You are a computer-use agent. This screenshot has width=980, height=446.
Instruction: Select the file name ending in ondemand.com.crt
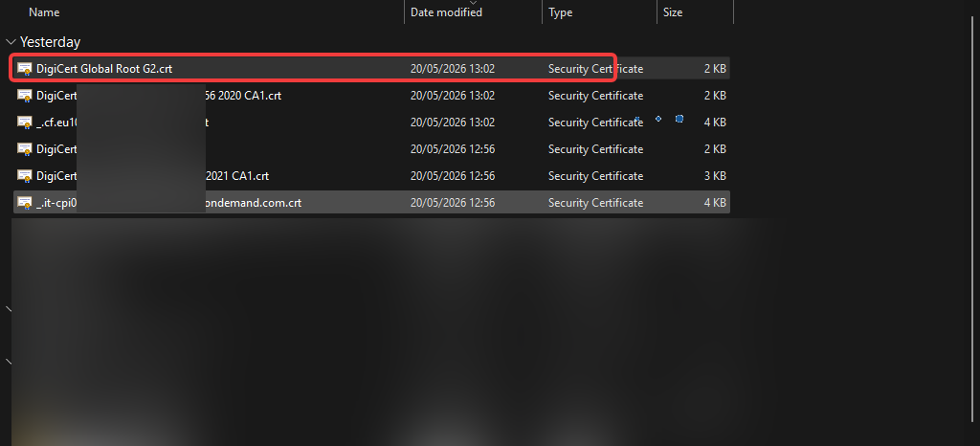pyautogui.click(x=168, y=203)
